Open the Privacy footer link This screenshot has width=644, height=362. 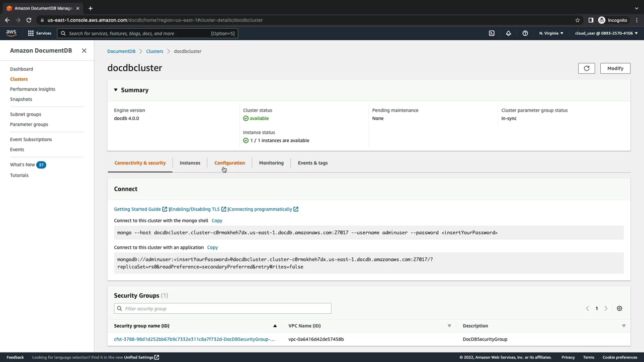[568, 357]
